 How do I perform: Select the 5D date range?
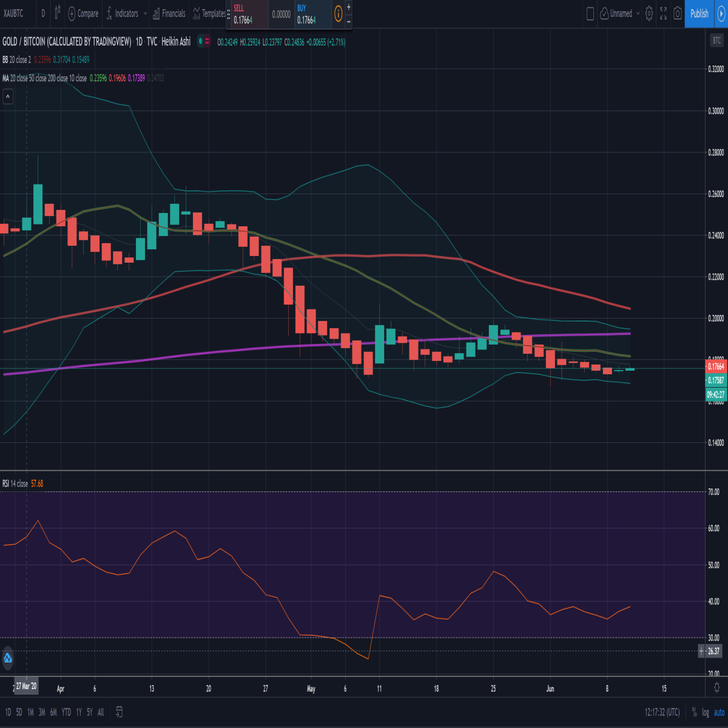19,712
